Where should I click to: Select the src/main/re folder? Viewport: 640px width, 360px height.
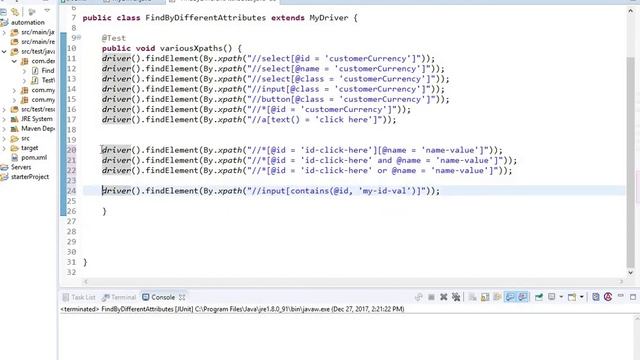tap(38, 42)
